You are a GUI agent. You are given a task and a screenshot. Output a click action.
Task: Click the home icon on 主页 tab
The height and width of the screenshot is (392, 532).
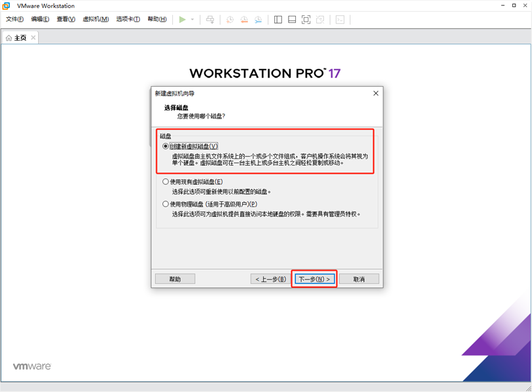click(9, 37)
